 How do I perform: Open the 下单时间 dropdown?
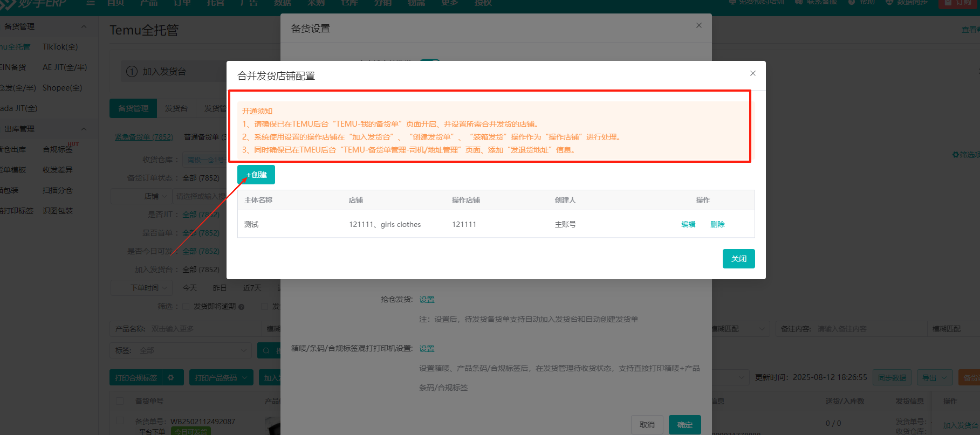141,288
